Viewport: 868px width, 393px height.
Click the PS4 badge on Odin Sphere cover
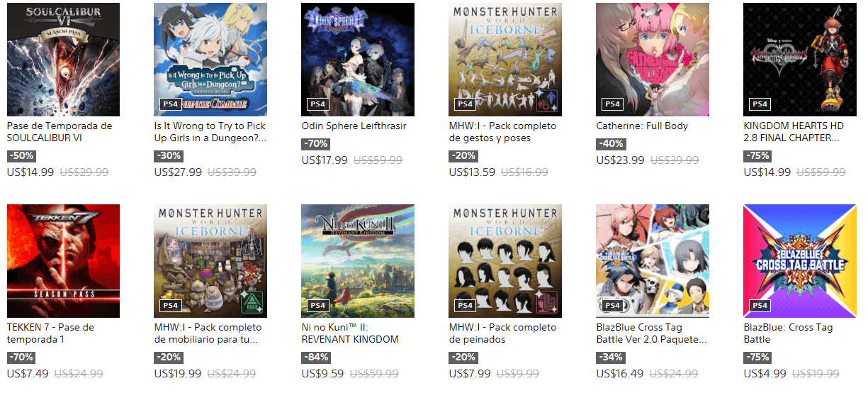[x=317, y=104]
